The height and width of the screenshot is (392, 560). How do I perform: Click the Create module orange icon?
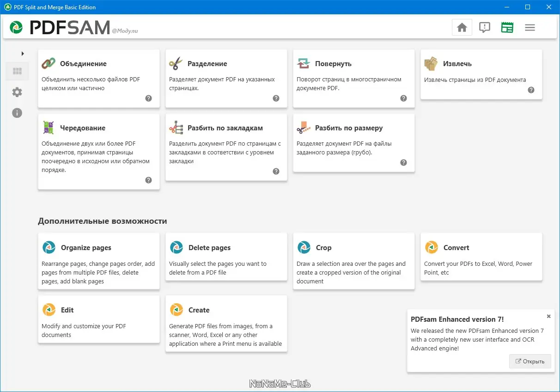[177, 310]
